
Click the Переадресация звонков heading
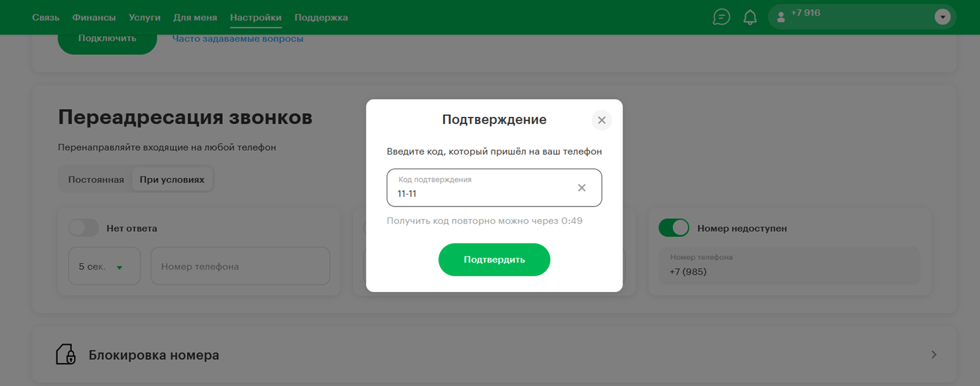click(185, 118)
